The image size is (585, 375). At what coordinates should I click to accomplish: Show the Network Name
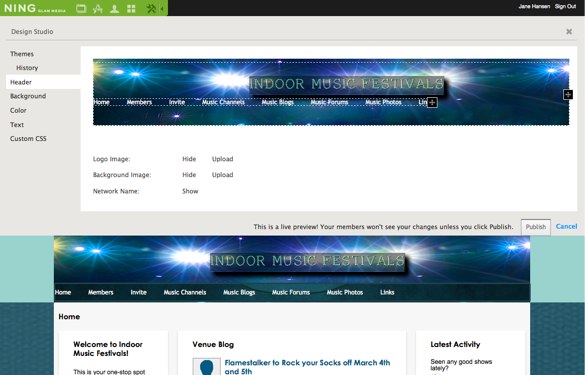[190, 191]
